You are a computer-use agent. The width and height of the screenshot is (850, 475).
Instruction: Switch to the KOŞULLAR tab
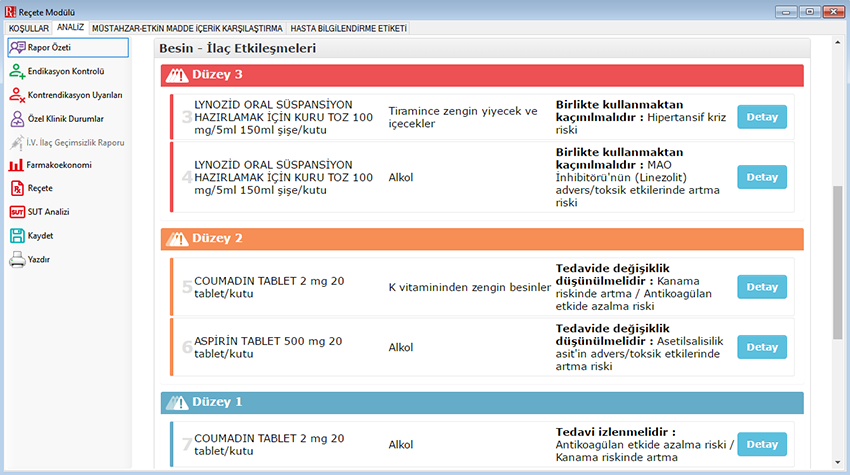point(29,29)
